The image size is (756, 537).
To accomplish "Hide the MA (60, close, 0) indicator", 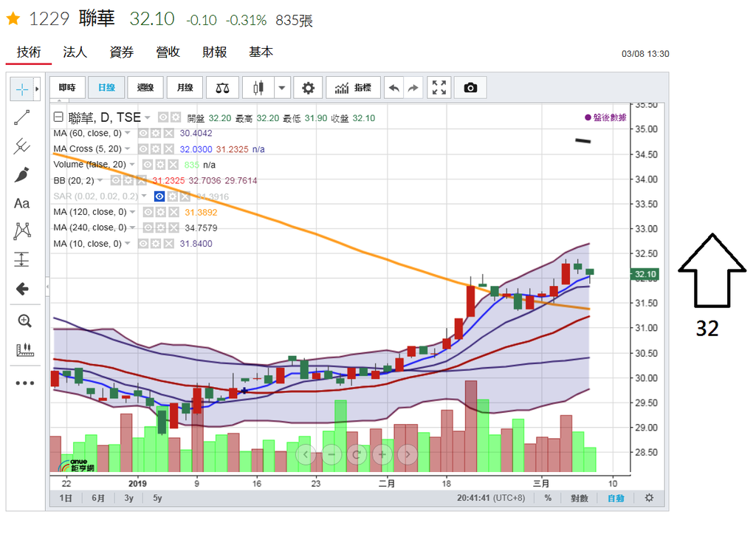I will coord(142,134).
